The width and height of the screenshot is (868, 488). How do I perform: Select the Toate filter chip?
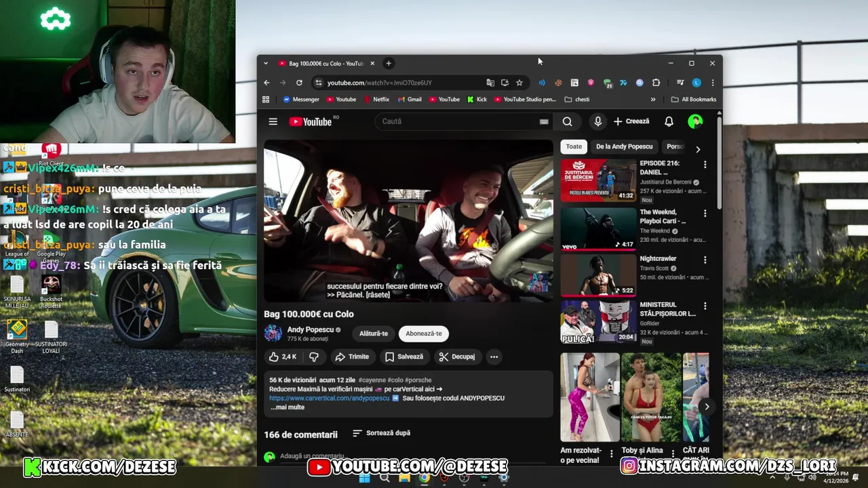(x=574, y=146)
